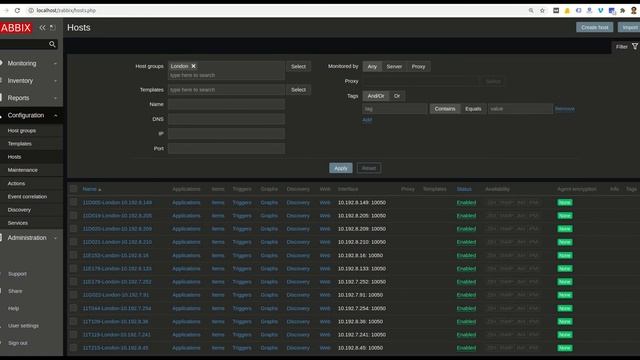Viewport: 640px width, 360px height.
Task: Open Host groups under Configuration
Action: 22,131
